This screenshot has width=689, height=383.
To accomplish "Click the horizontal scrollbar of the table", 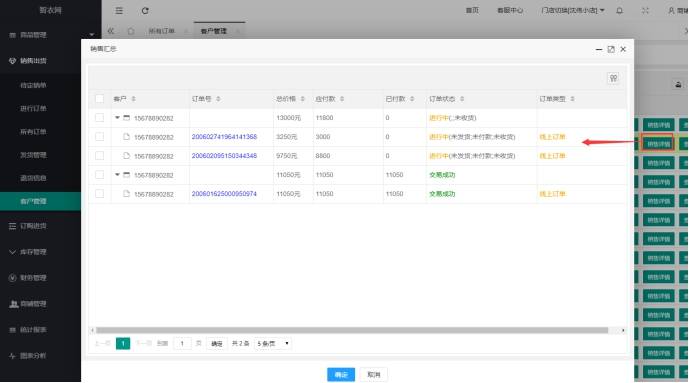I will click(x=352, y=330).
